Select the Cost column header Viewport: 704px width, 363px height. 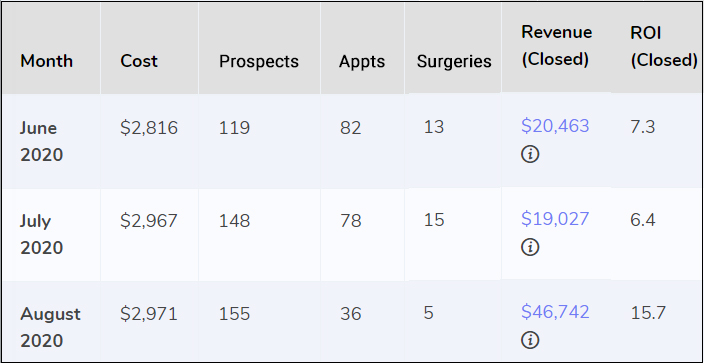pyautogui.click(x=139, y=61)
